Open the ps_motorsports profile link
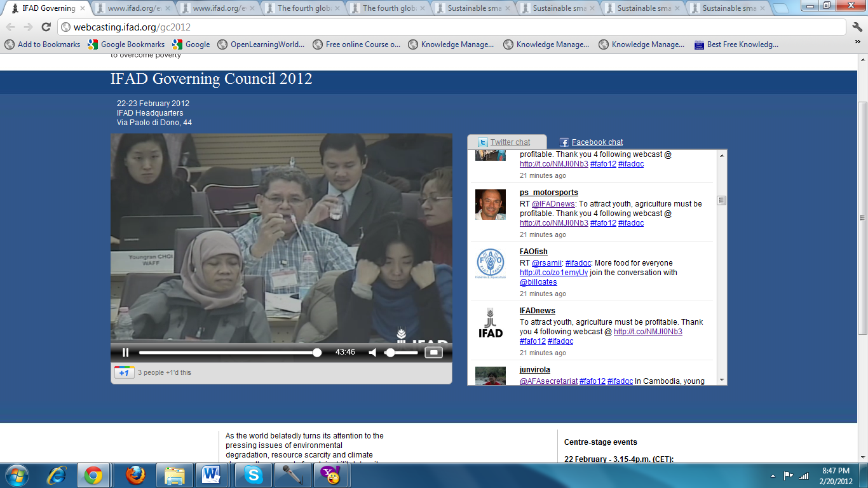 (549, 193)
